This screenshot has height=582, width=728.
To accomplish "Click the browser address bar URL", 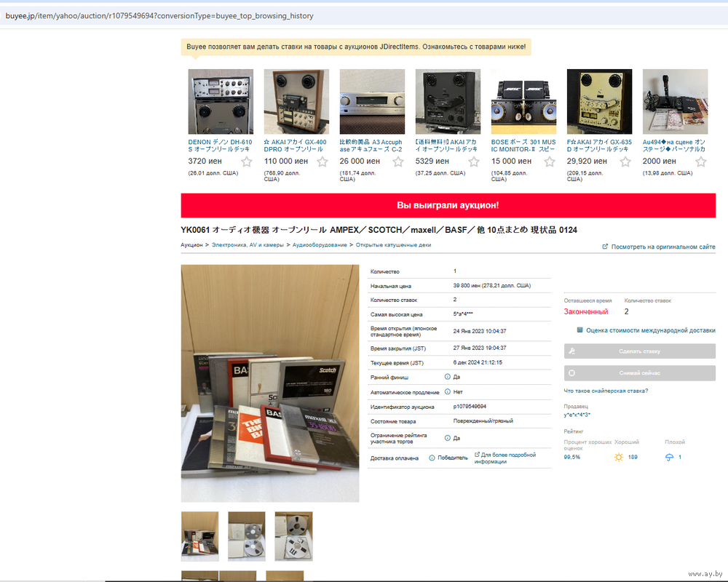I will 159,16.
